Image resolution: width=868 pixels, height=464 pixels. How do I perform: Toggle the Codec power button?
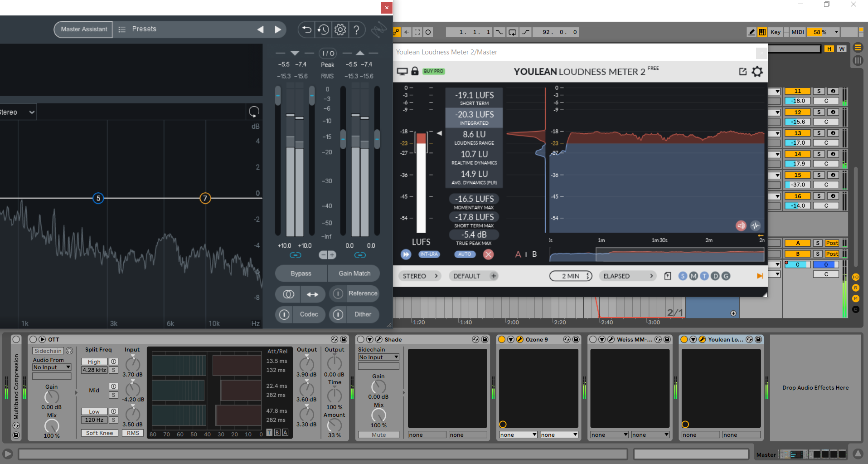pyautogui.click(x=284, y=314)
